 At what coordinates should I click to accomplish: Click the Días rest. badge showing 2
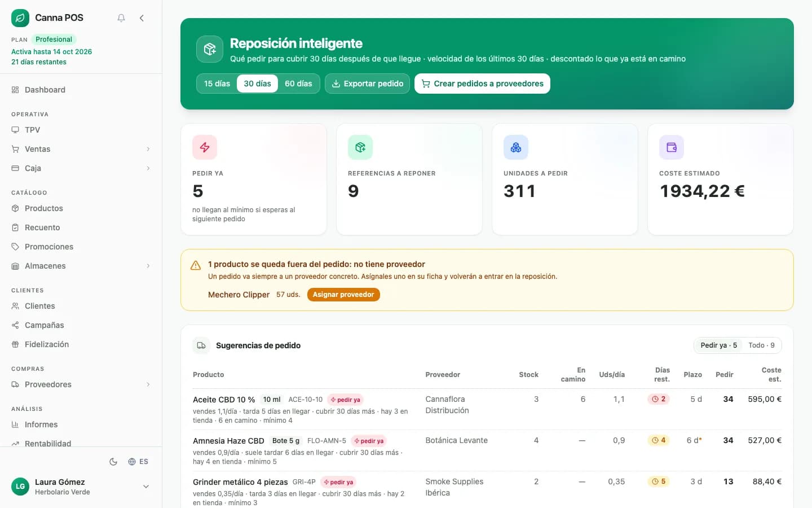[659, 399]
